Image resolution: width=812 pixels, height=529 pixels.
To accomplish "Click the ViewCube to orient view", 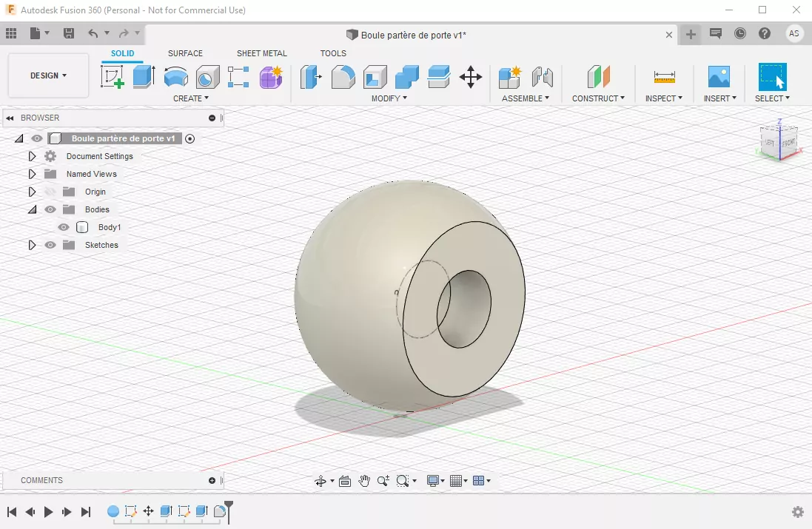I will pyautogui.click(x=779, y=141).
